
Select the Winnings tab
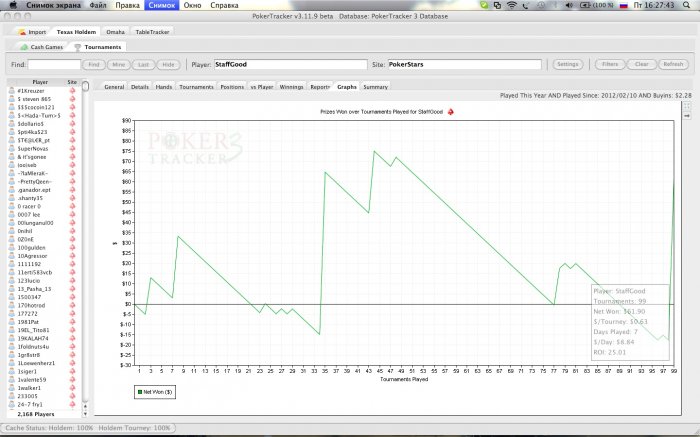pos(291,87)
